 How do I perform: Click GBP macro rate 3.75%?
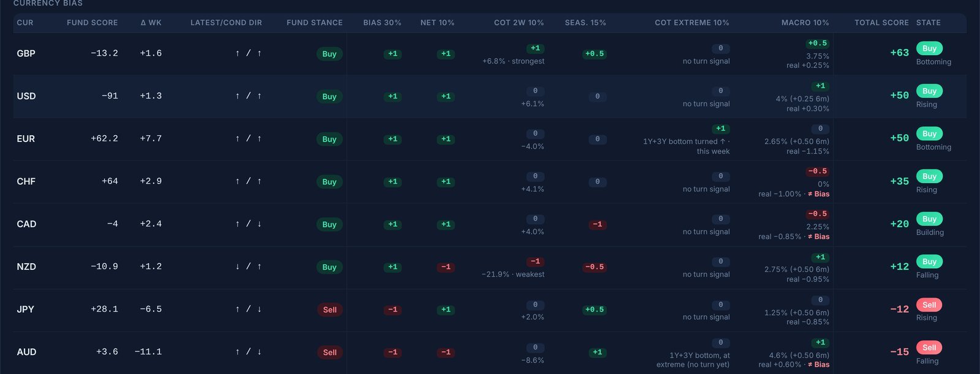point(818,56)
